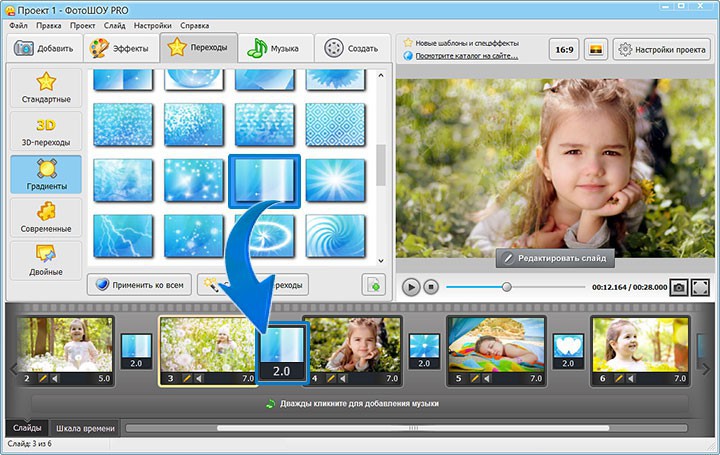Open the Создать tab

point(352,48)
